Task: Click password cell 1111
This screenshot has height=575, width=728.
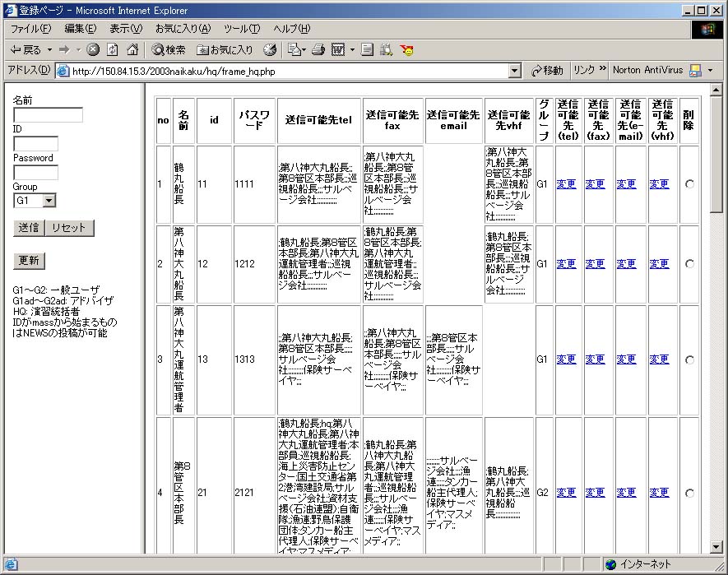Action: (x=255, y=184)
